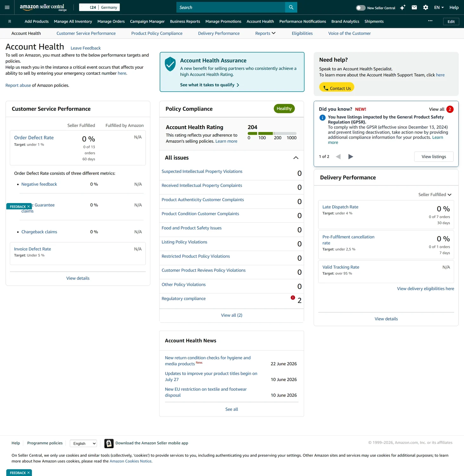Click the Amazon Seller Central logo

[x=43, y=7]
